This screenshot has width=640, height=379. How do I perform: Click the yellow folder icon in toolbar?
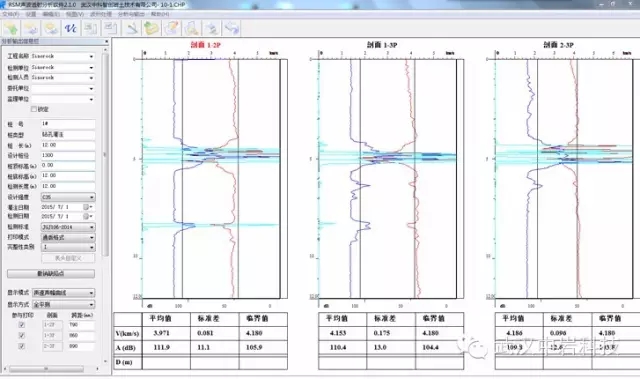pos(151,28)
